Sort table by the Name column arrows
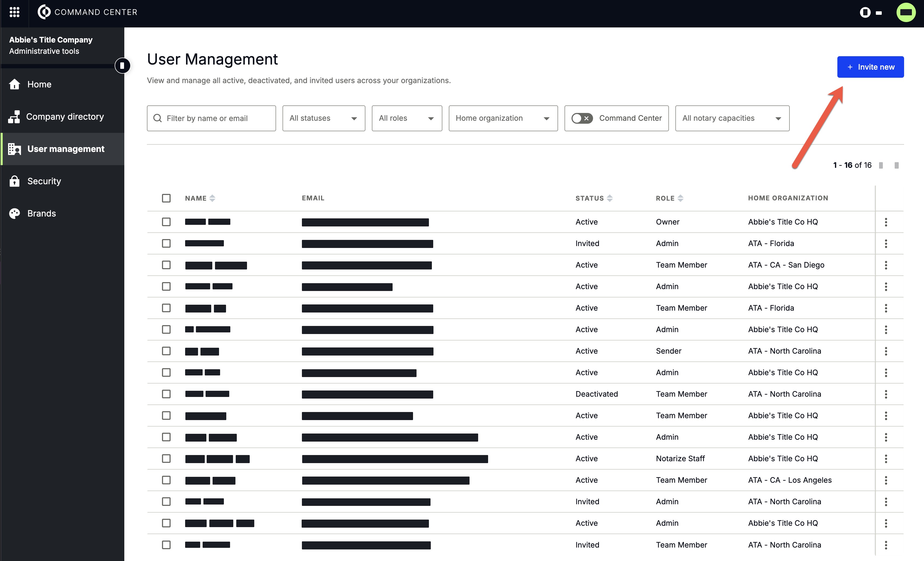This screenshot has height=561, width=924. (212, 198)
